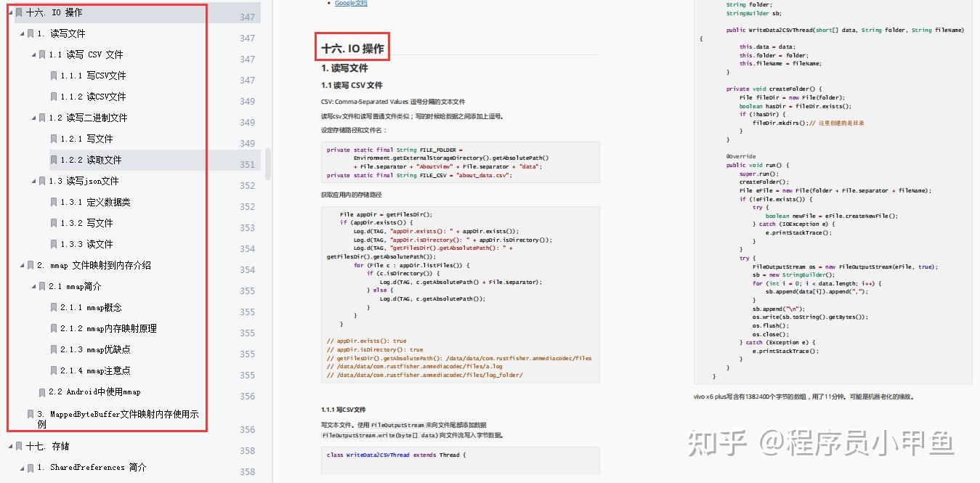
Task: Click bookmark icon beside 2.1.2 mmap内存映射原理
Action: (54, 328)
